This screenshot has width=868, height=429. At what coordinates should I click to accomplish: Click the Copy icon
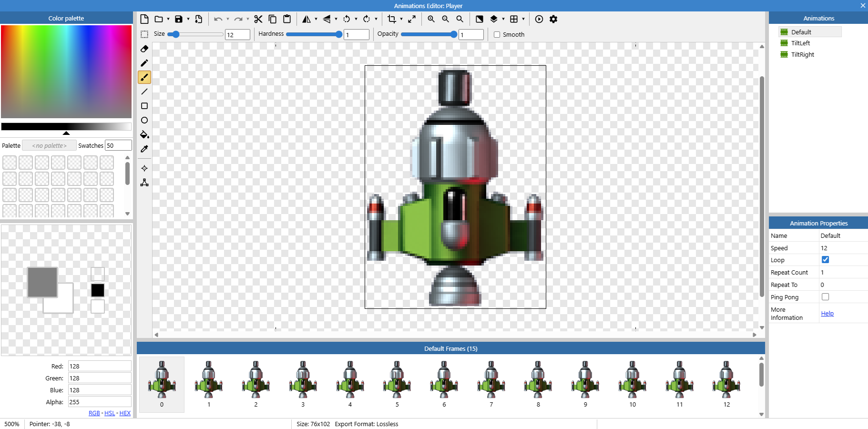coord(273,19)
